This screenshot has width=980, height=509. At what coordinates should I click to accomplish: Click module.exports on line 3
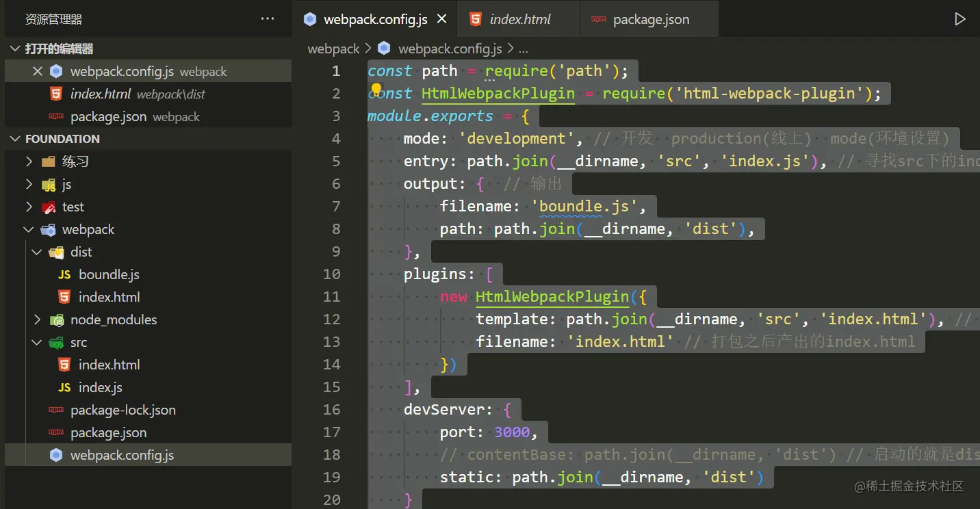[x=430, y=116]
